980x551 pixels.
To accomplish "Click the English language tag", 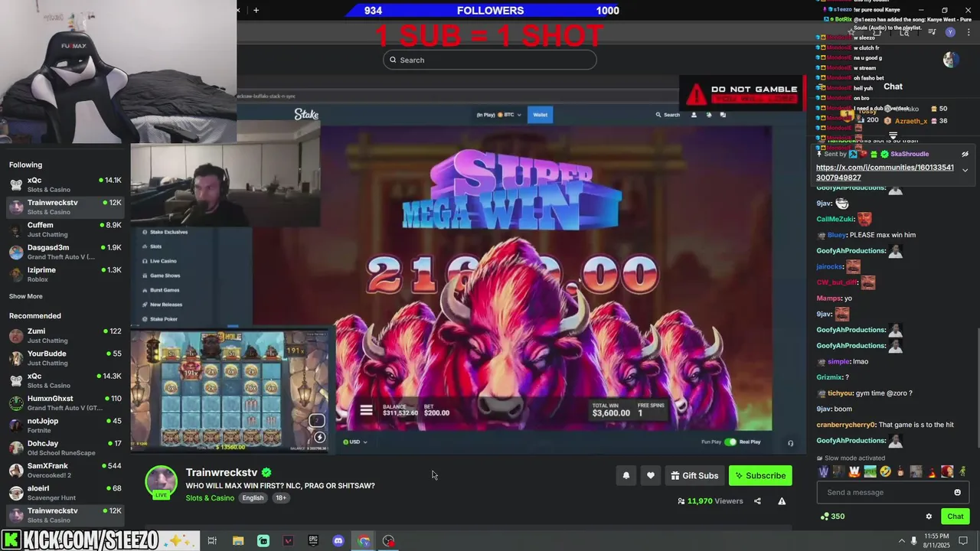I will [253, 497].
